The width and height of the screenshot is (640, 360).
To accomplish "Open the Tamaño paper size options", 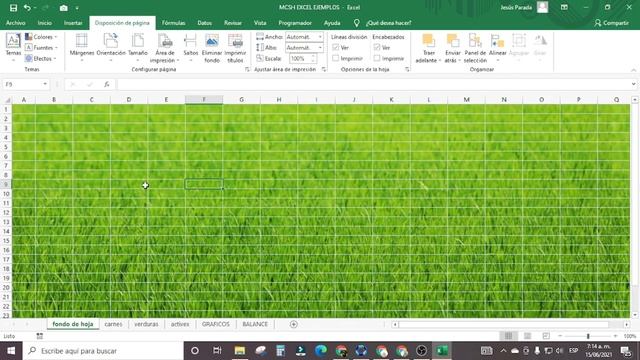I will 138,48.
